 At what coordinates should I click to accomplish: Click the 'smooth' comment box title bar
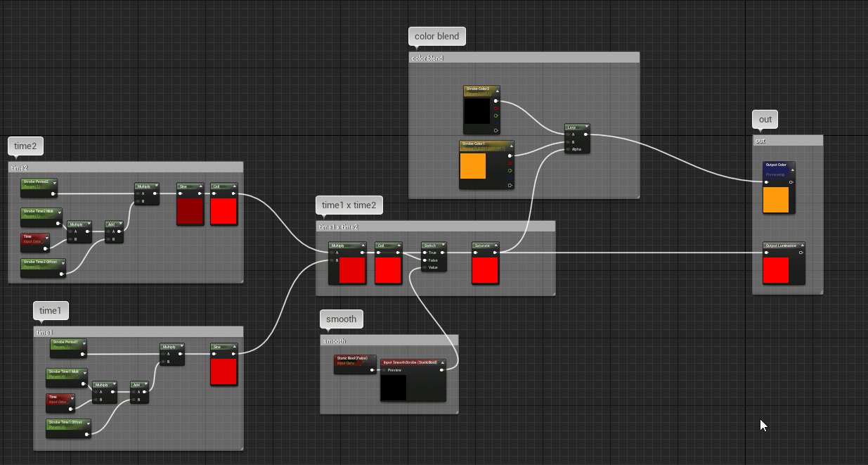point(389,340)
